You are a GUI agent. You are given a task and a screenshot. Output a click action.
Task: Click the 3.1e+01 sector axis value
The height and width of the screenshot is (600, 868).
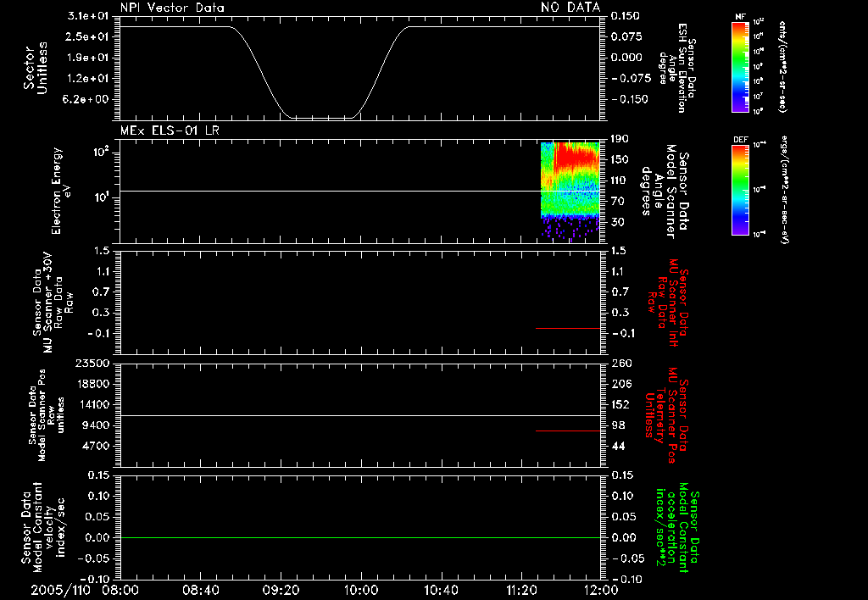point(88,15)
